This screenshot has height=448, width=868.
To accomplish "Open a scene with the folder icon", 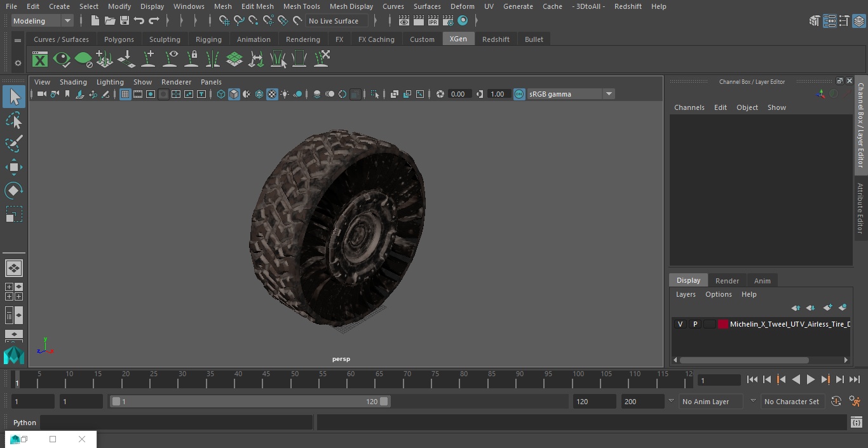I will (109, 21).
